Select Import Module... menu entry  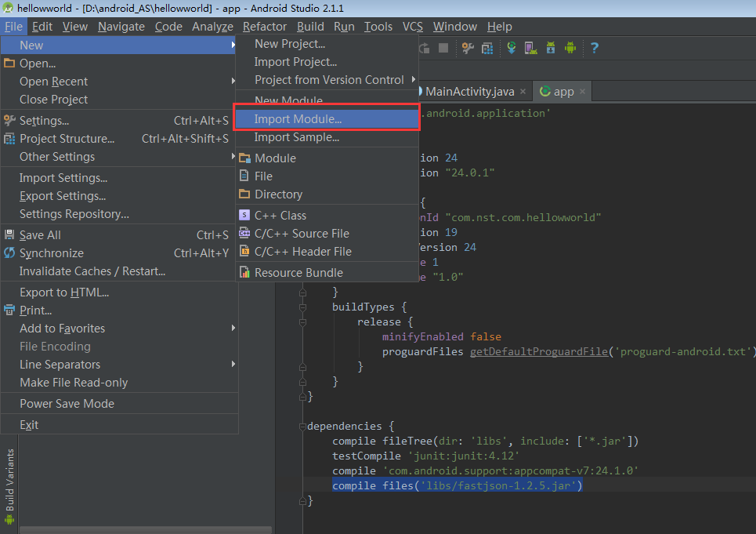tap(298, 119)
